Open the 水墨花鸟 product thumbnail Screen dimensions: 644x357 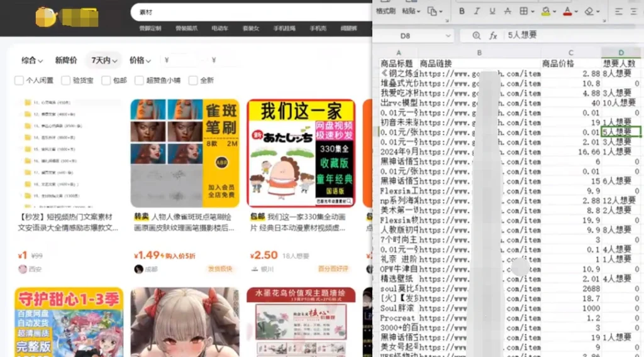click(301, 322)
